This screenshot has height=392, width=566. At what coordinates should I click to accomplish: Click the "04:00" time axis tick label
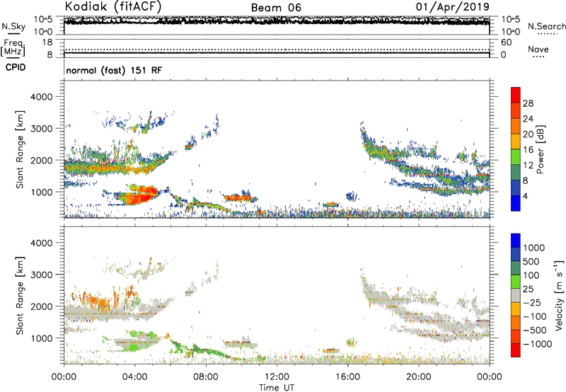[135, 377]
